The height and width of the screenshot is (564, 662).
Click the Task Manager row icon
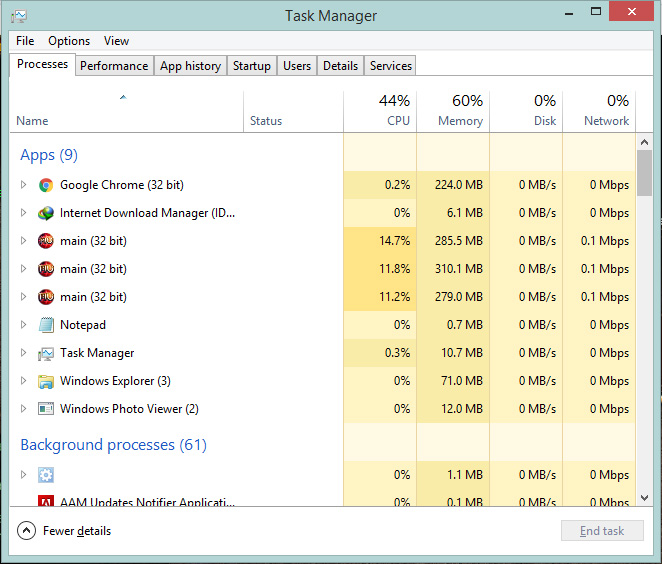pos(46,353)
